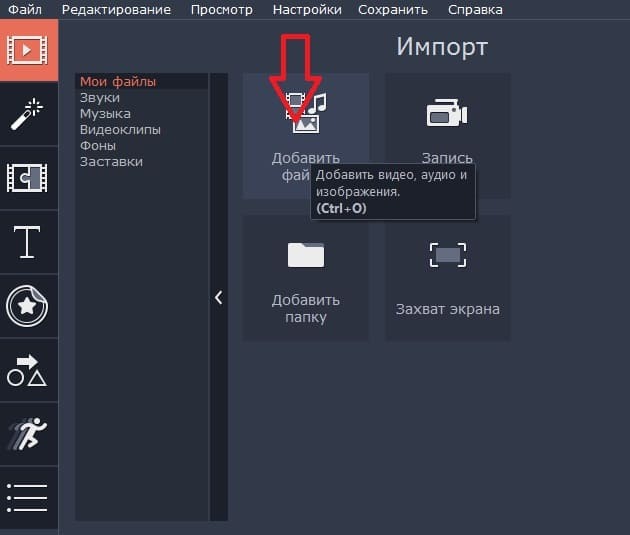Open the Настройки menu
This screenshot has height=535, width=630.
307,9
